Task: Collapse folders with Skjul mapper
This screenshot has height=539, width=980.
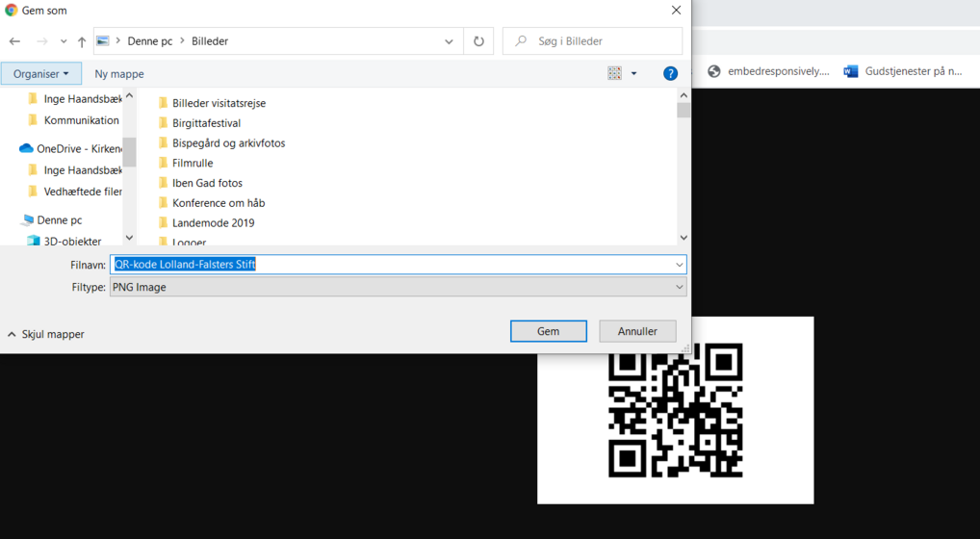Action: pos(46,334)
